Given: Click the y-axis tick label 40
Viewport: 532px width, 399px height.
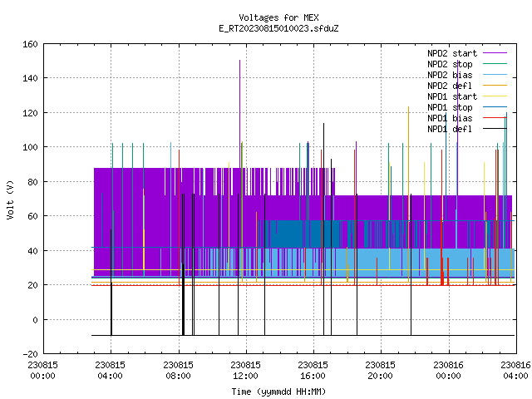Looking at the screenshot, I should [x=32, y=251].
